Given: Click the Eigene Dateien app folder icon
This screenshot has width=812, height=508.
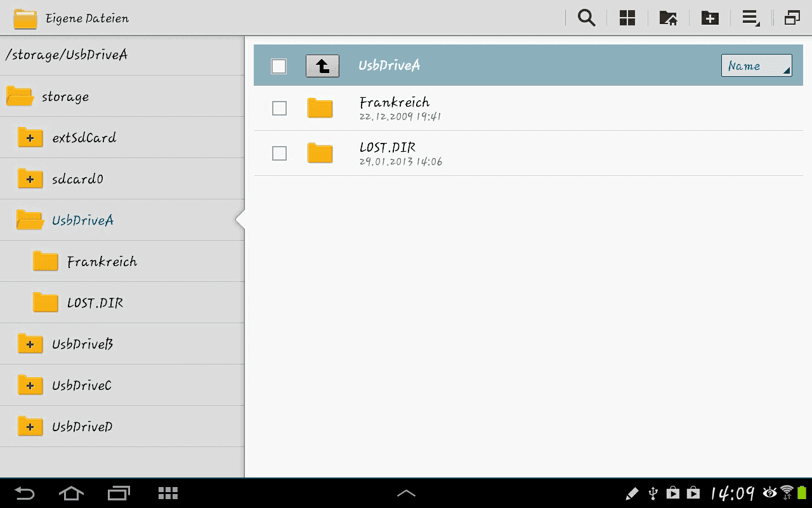Looking at the screenshot, I should tap(25, 18).
